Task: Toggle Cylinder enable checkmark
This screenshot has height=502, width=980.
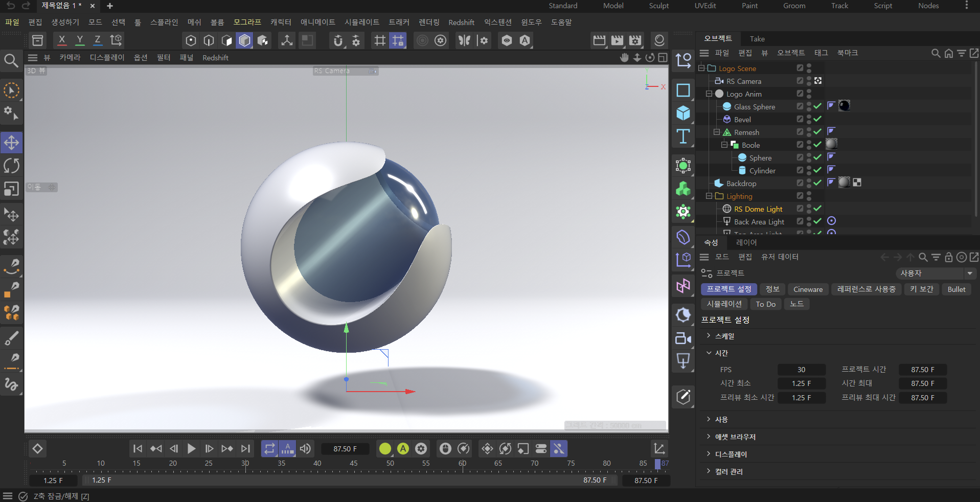Action: [x=817, y=170]
